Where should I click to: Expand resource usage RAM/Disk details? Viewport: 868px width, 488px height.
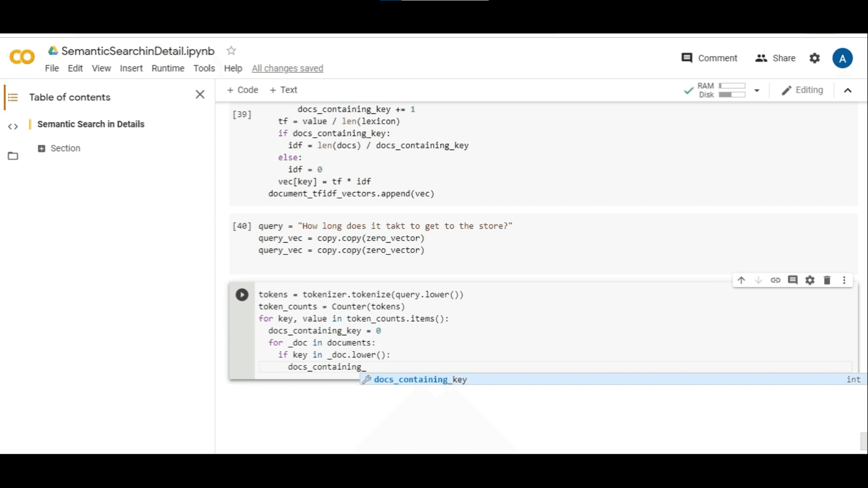click(757, 90)
